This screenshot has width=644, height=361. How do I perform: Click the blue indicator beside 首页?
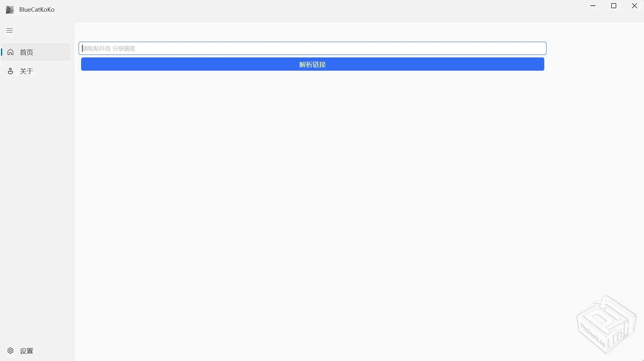coord(2,52)
